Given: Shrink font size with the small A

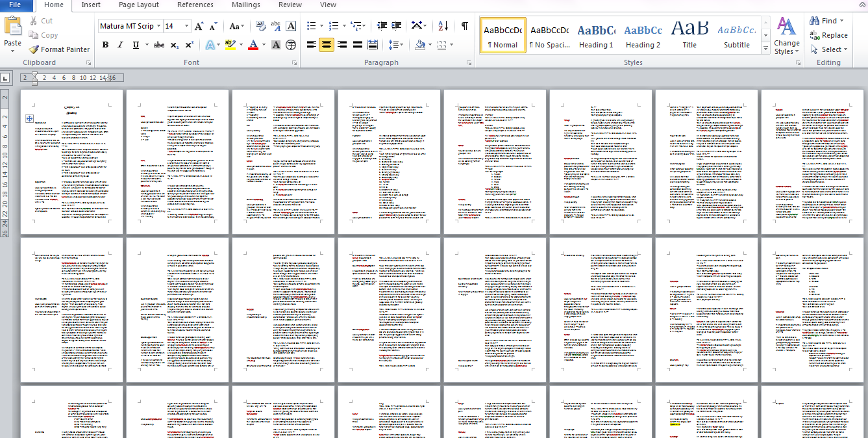Looking at the screenshot, I should click(x=214, y=26).
